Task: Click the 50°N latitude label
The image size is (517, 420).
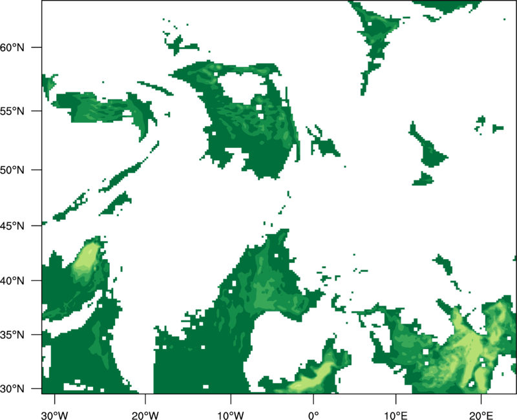Action: click(x=12, y=170)
